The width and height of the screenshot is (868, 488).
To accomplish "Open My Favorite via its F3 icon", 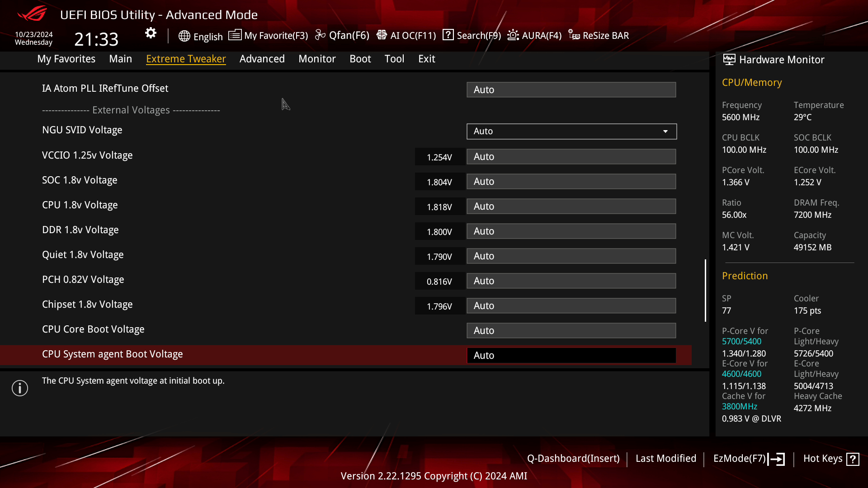I will [x=235, y=35].
